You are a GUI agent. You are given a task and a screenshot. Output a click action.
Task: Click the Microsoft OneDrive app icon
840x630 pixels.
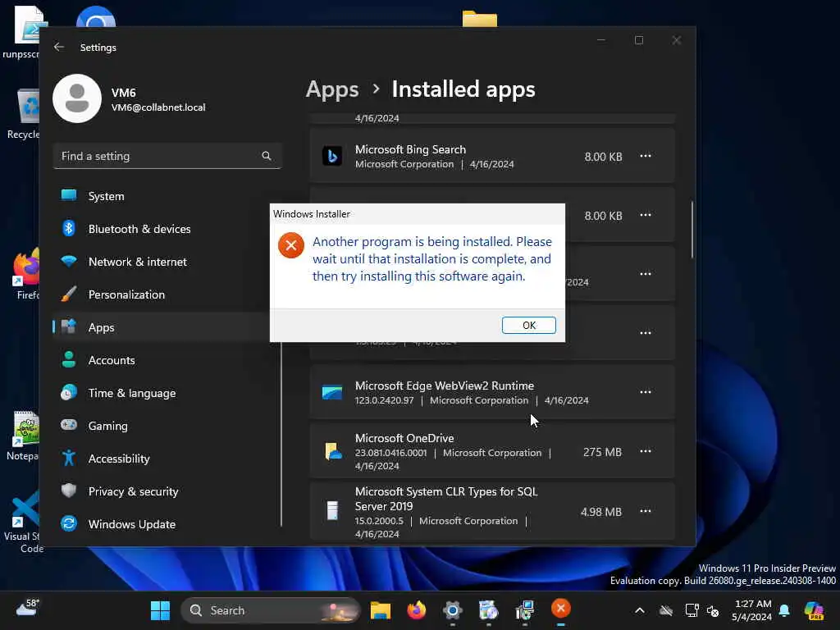(333, 451)
